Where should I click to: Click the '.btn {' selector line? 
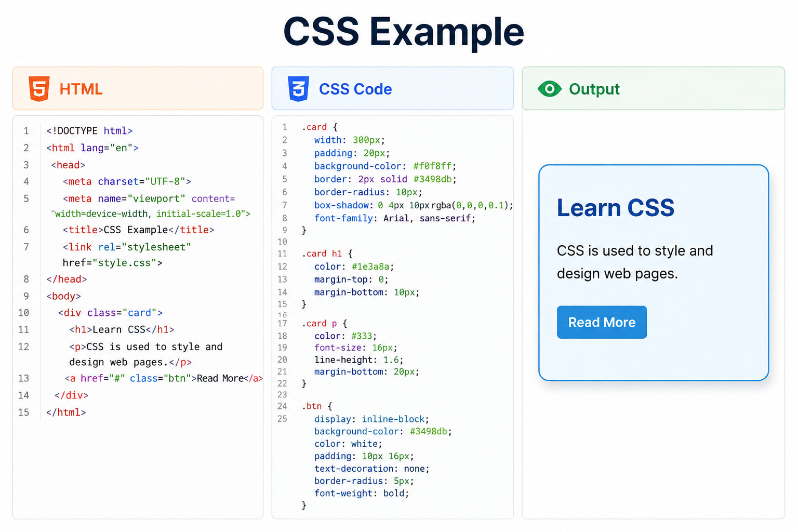(x=317, y=406)
